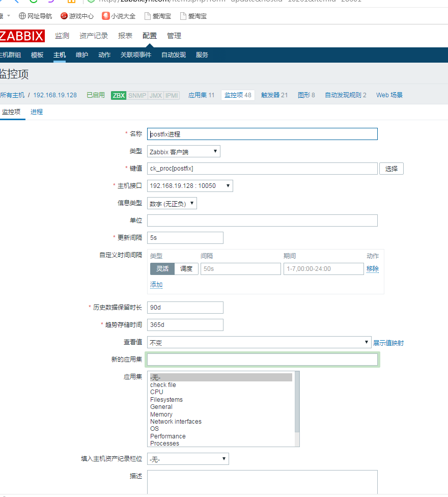Click the ZABBIX logo
448x497 pixels.
point(22,36)
